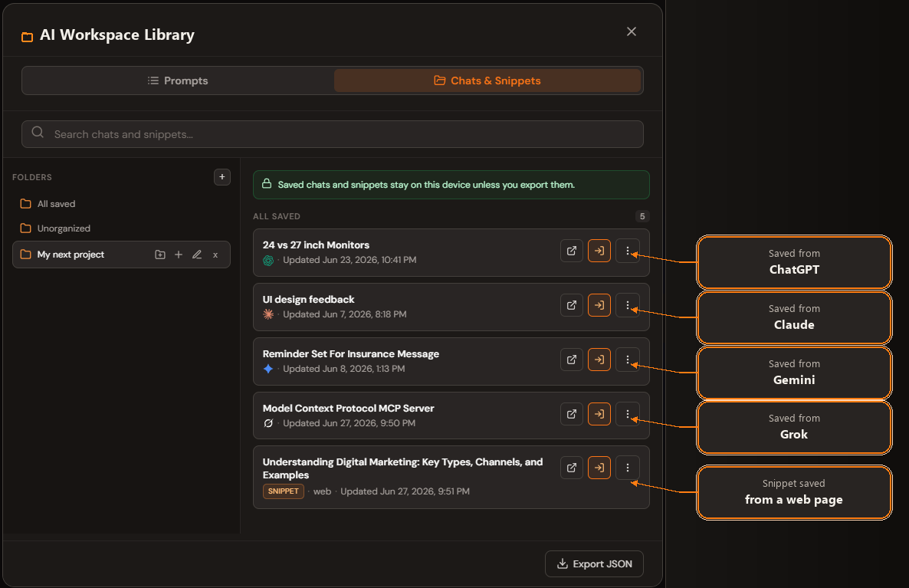Image resolution: width=909 pixels, height=588 pixels.
Task: Click the Export JSON button
Action: [594, 563]
